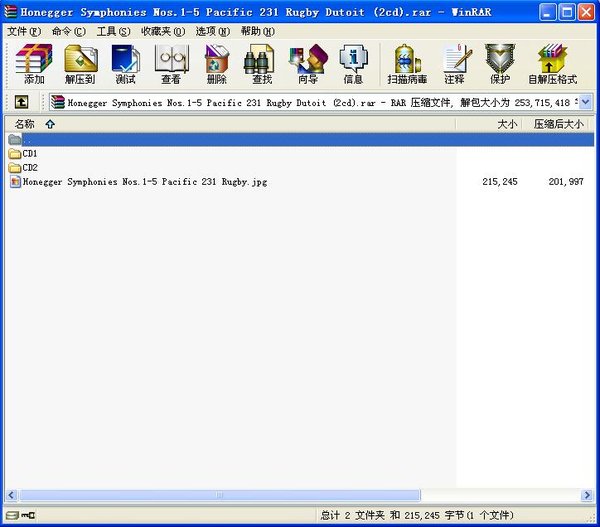The height and width of the screenshot is (527, 600).
Task: Show archive 信息 (Info)
Action: coord(353,64)
